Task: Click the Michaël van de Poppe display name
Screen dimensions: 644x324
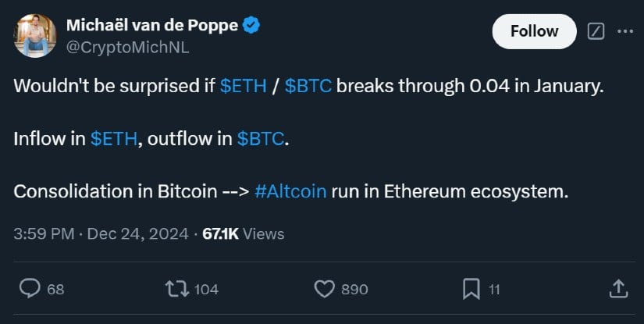Action: tap(152, 25)
